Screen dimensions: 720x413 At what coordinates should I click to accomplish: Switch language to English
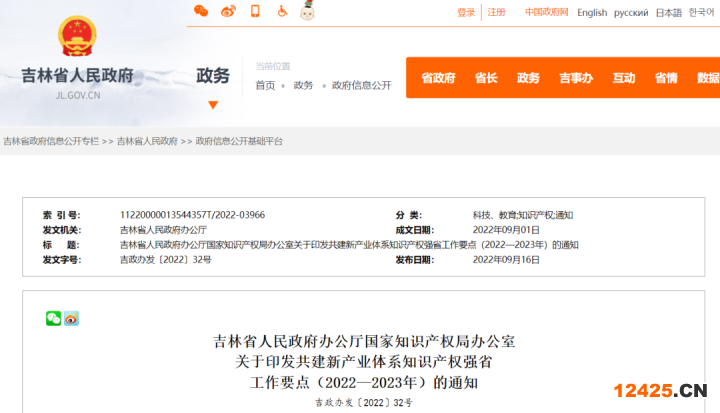(592, 13)
